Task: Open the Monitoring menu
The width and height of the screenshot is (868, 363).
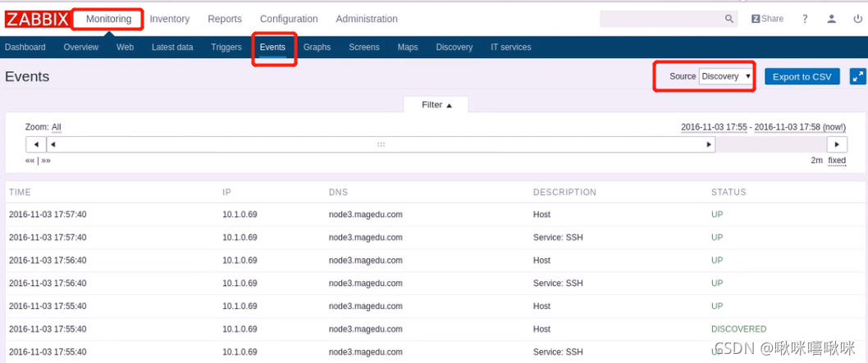Action: [x=108, y=19]
